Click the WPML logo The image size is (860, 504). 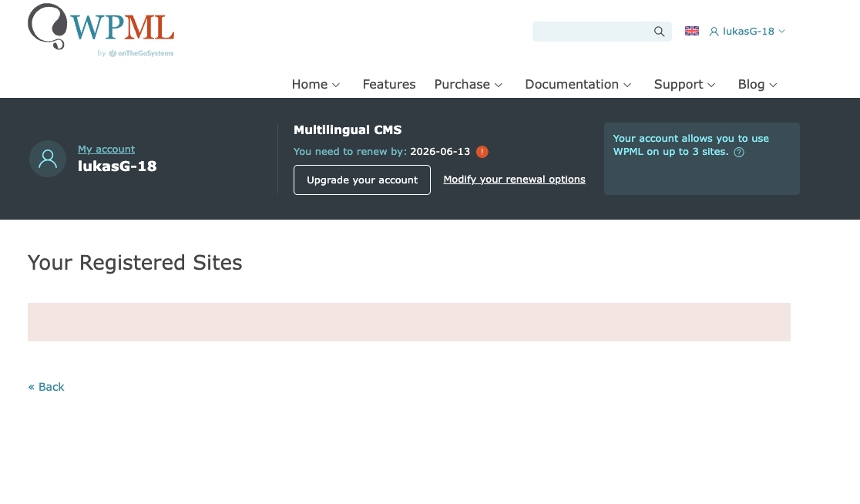click(x=101, y=29)
